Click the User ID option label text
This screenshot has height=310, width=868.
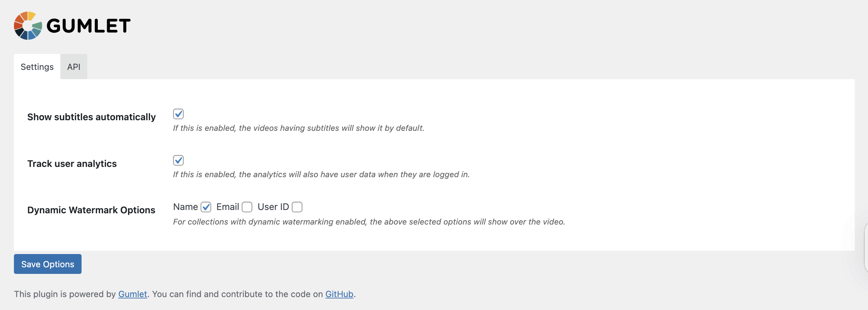tap(273, 207)
